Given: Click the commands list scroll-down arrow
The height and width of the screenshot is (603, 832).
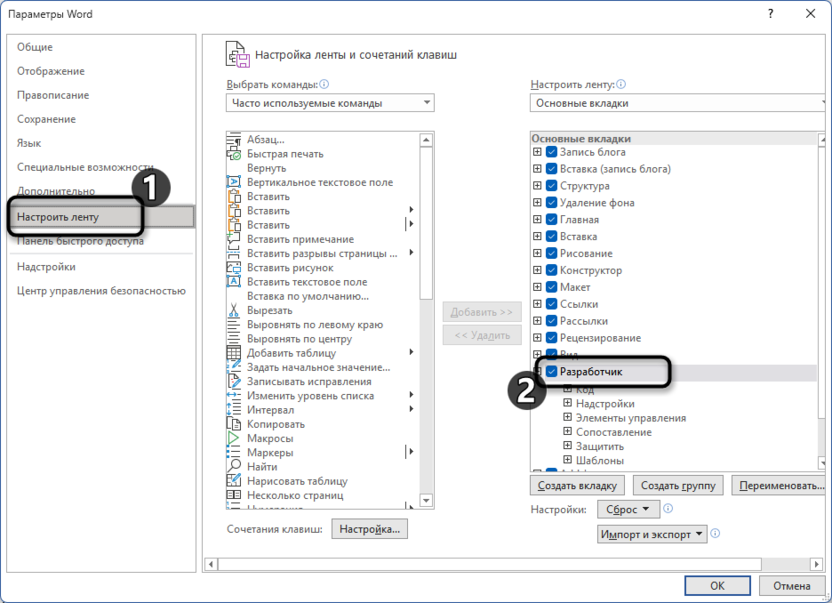Looking at the screenshot, I should tap(426, 501).
